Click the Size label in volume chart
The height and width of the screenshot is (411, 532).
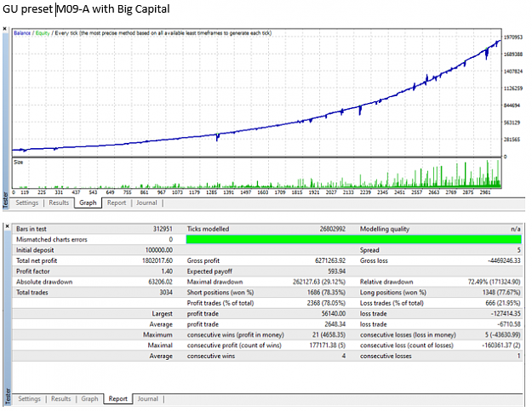[19, 163]
